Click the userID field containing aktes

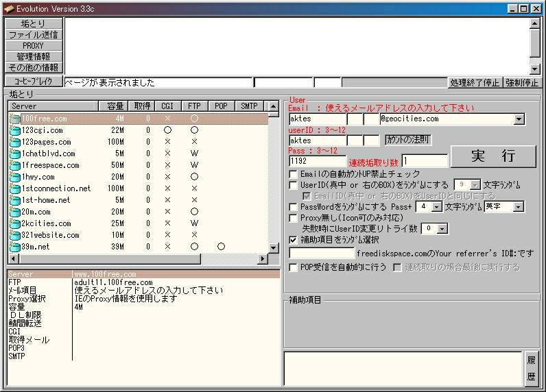318,140
